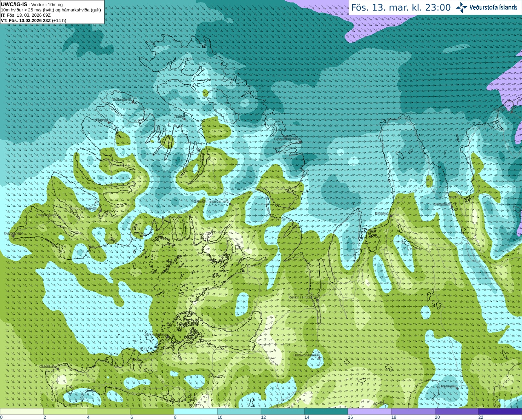The width and height of the screenshot is (522, 420).
Task: Click the medium purple 18–20 legend swatch
Action: click(413, 411)
